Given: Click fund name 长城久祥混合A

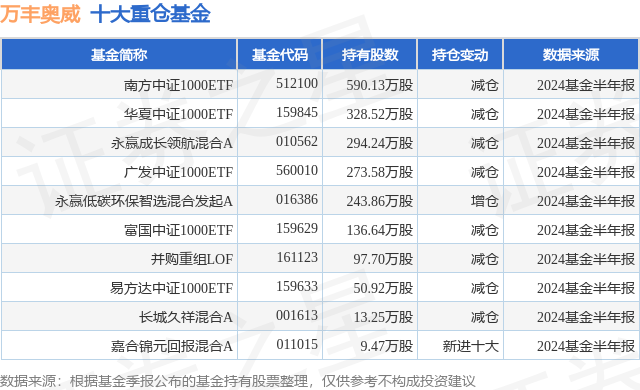Looking at the screenshot, I should tap(185, 317).
